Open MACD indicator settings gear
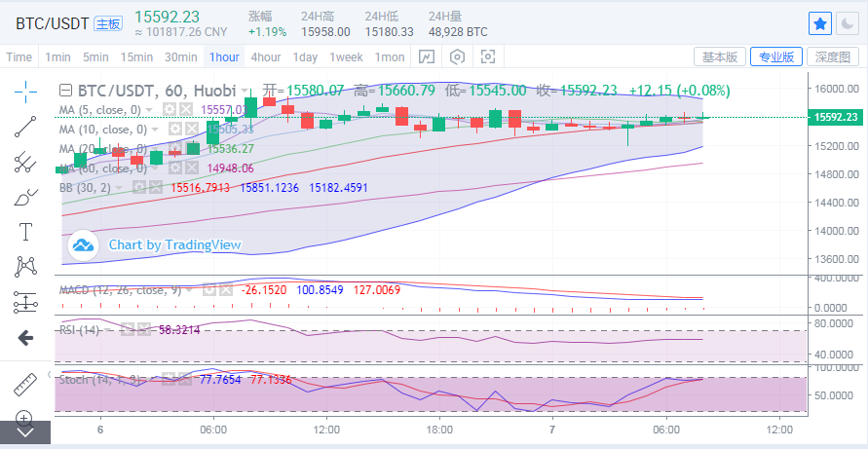 click(208, 289)
